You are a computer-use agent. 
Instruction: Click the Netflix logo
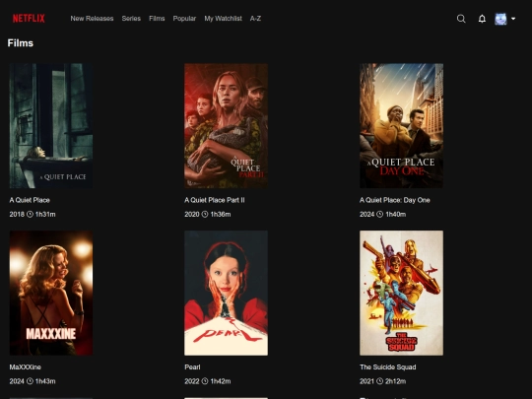tap(29, 19)
